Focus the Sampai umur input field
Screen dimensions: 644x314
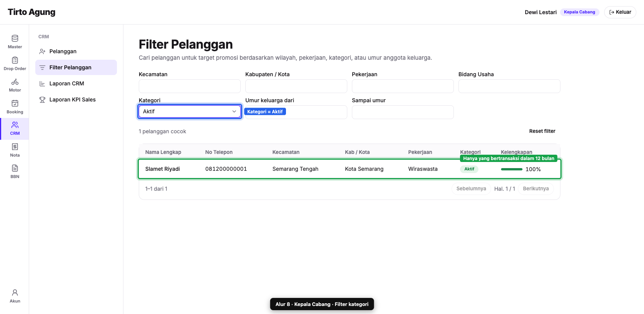click(x=403, y=112)
